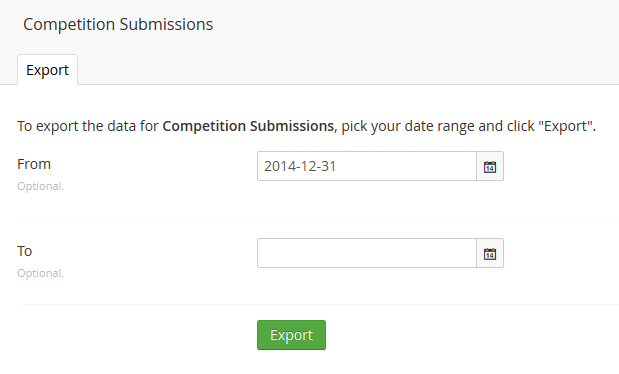Click the From field label
This screenshot has width=619, height=374.
tap(34, 164)
